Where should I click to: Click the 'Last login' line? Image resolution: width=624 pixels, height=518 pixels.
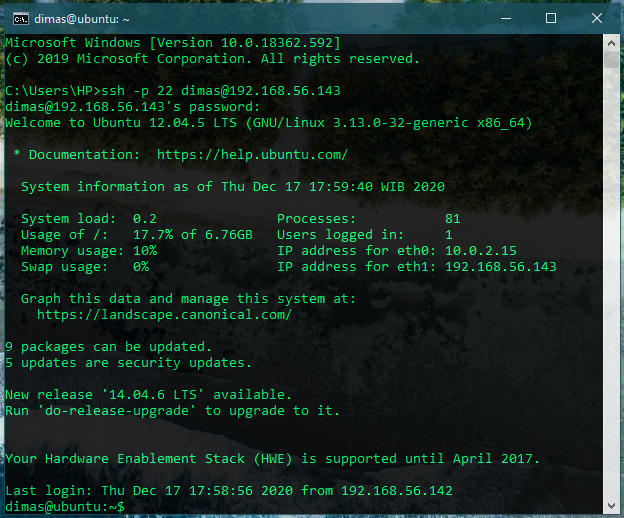[228, 491]
